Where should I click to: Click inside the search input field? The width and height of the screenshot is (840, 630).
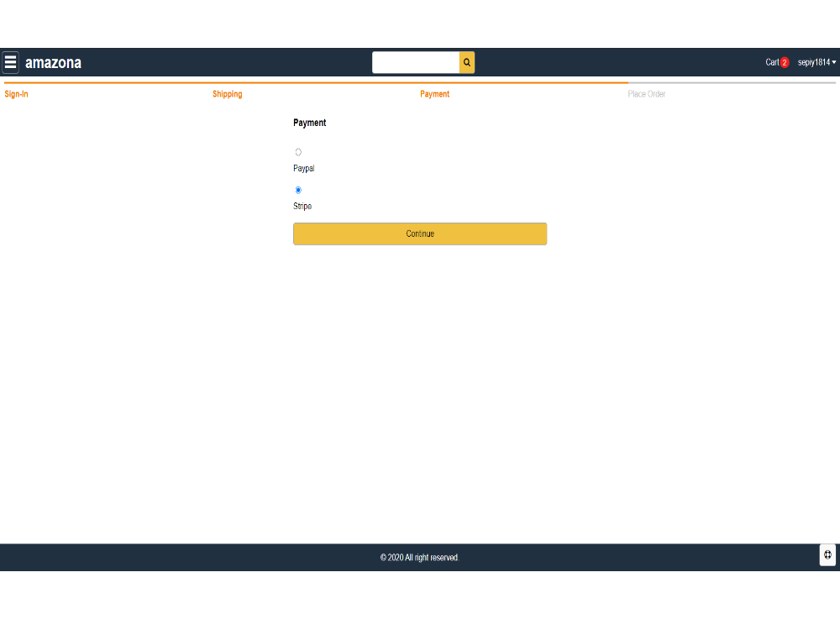tap(416, 62)
